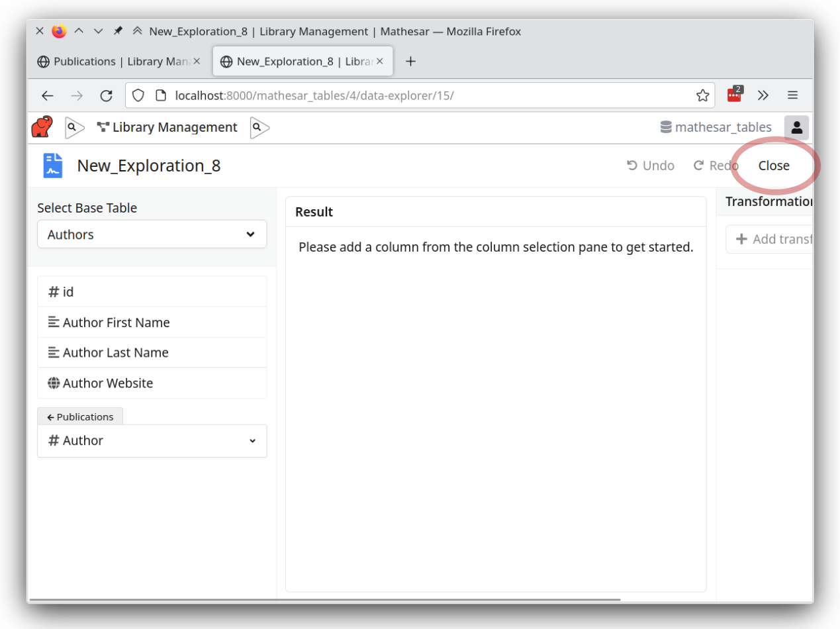The width and height of the screenshot is (840, 629).
Task: Click the schema icon beside Library Management
Action: coord(103,126)
